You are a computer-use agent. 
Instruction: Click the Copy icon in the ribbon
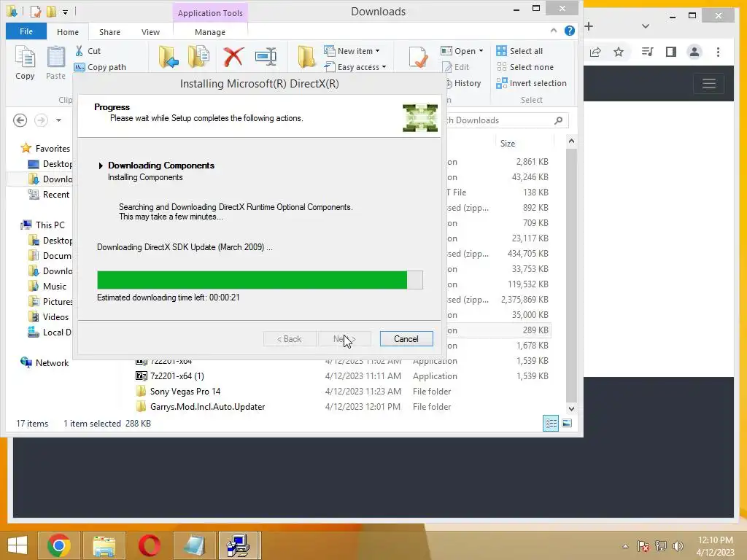25,63
